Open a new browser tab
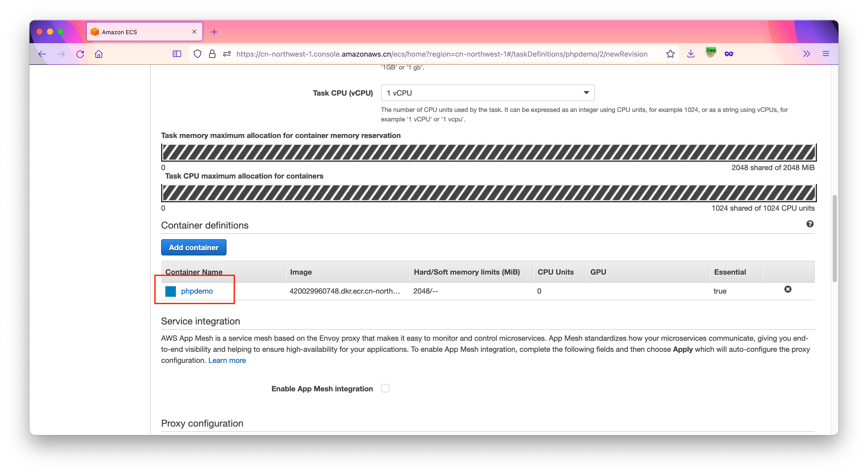868x474 pixels. (214, 32)
